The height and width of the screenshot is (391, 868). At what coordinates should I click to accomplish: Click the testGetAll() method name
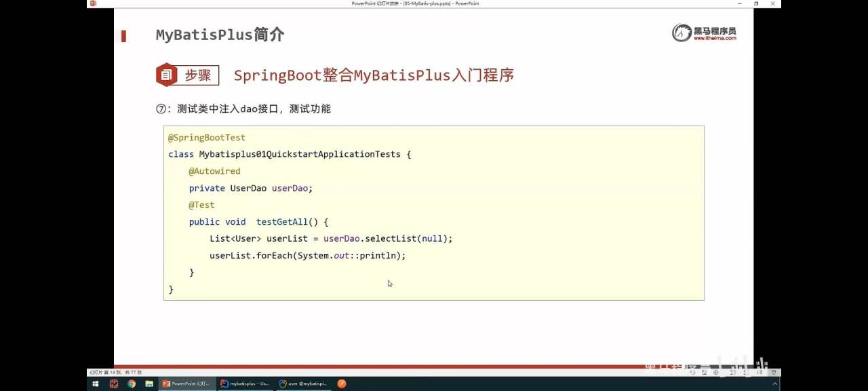click(287, 222)
